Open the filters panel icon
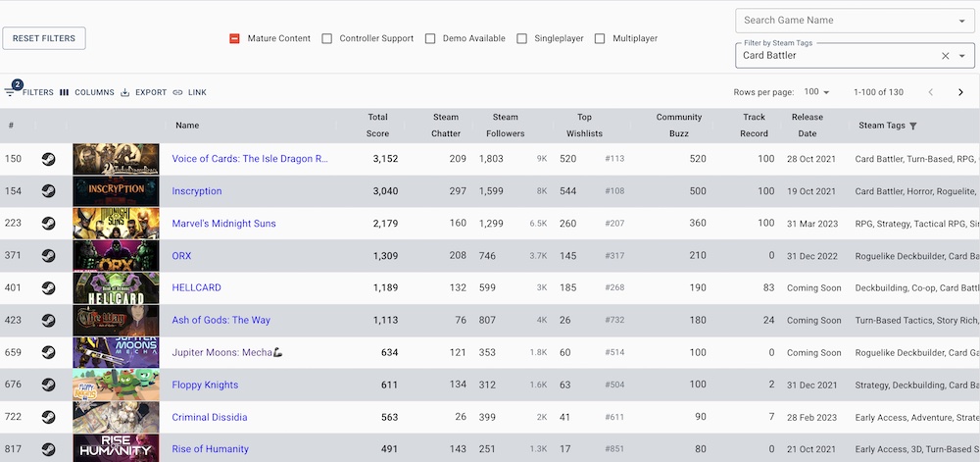This screenshot has height=462, width=980. tap(11, 92)
